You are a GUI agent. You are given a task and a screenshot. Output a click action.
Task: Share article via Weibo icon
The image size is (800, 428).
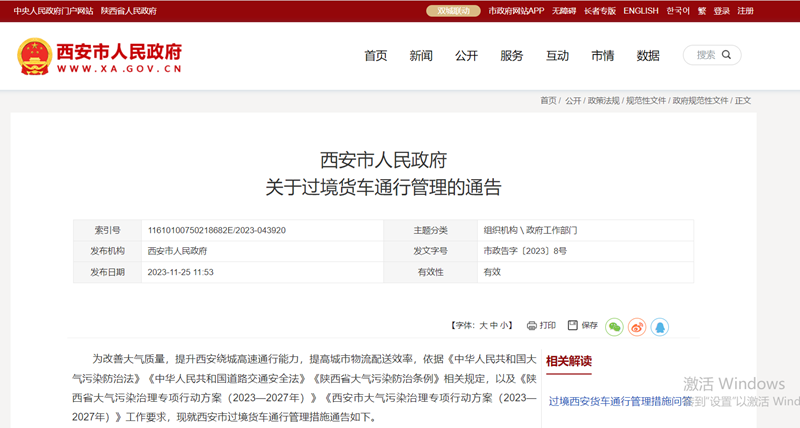[637, 327]
